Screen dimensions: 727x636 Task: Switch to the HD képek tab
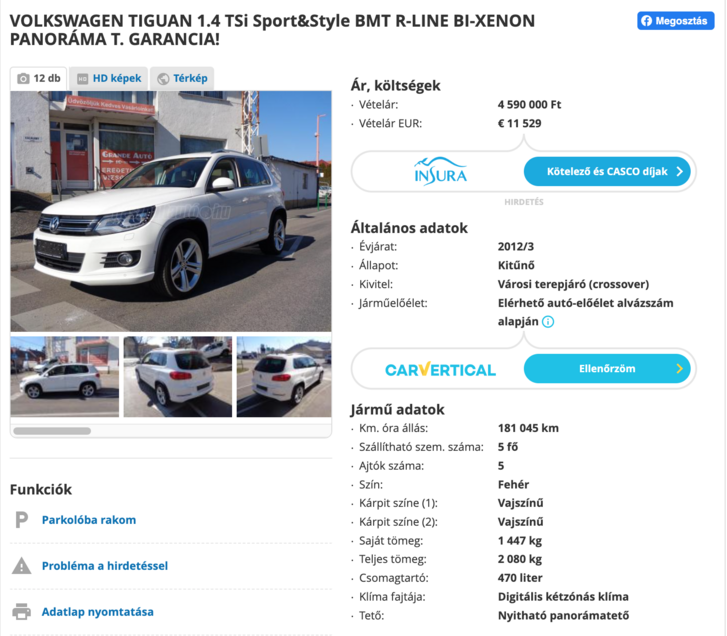coord(109,78)
